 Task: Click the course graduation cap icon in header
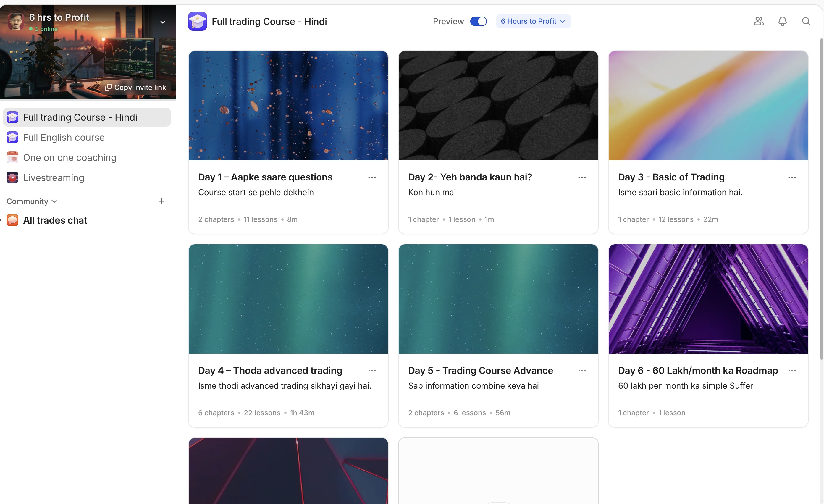197,21
